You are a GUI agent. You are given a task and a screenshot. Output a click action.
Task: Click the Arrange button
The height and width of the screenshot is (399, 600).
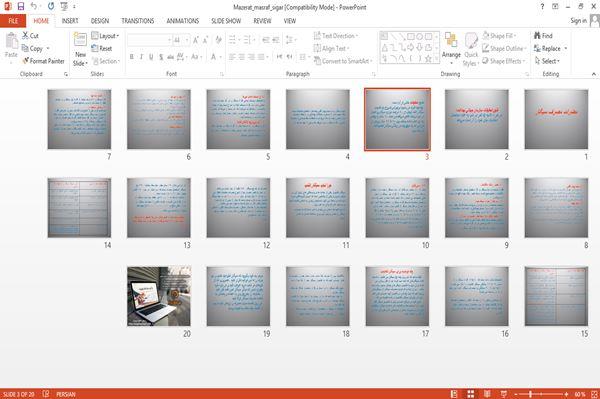click(x=451, y=48)
